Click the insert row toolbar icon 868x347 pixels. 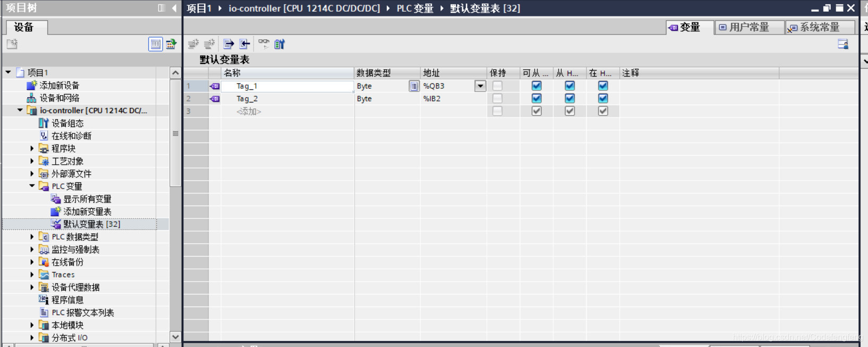[x=193, y=44]
